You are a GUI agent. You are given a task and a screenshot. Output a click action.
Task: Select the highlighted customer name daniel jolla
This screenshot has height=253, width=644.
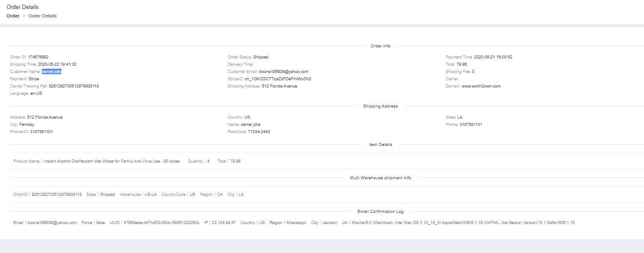(x=52, y=72)
